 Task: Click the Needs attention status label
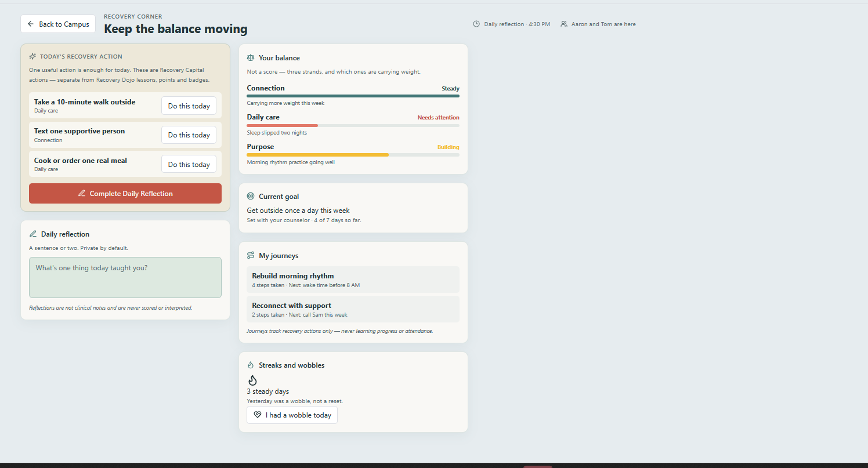438,118
